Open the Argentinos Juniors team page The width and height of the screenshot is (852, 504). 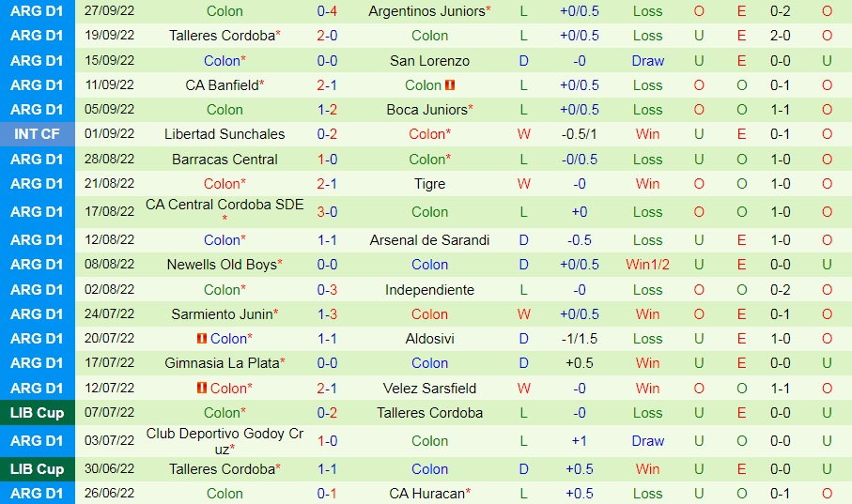coord(426,11)
